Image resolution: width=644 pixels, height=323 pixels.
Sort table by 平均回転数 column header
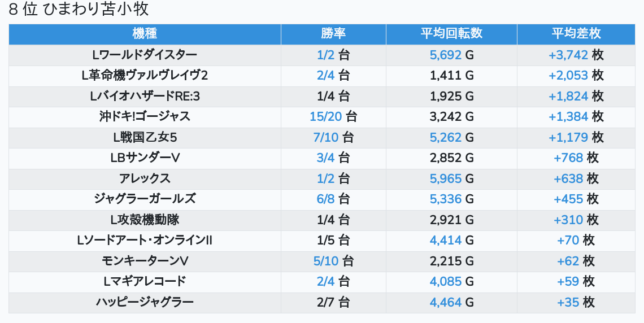(451, 34)
